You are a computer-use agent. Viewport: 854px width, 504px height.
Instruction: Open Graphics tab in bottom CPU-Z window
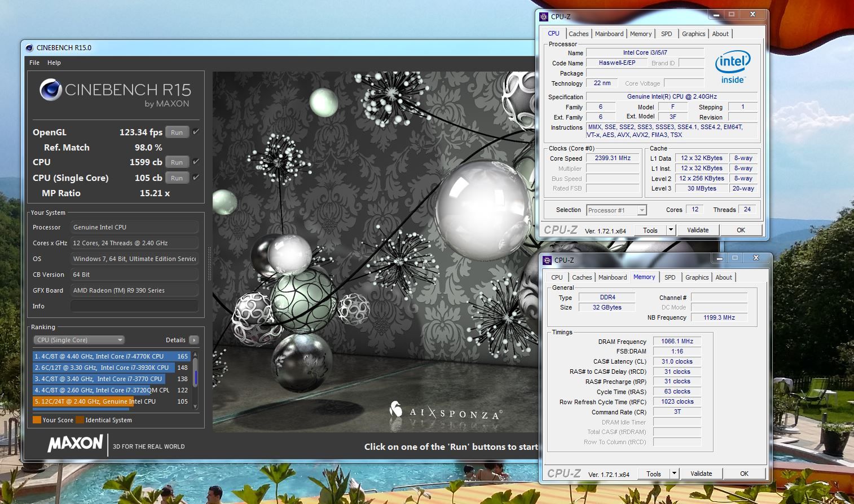click(697, 277)
